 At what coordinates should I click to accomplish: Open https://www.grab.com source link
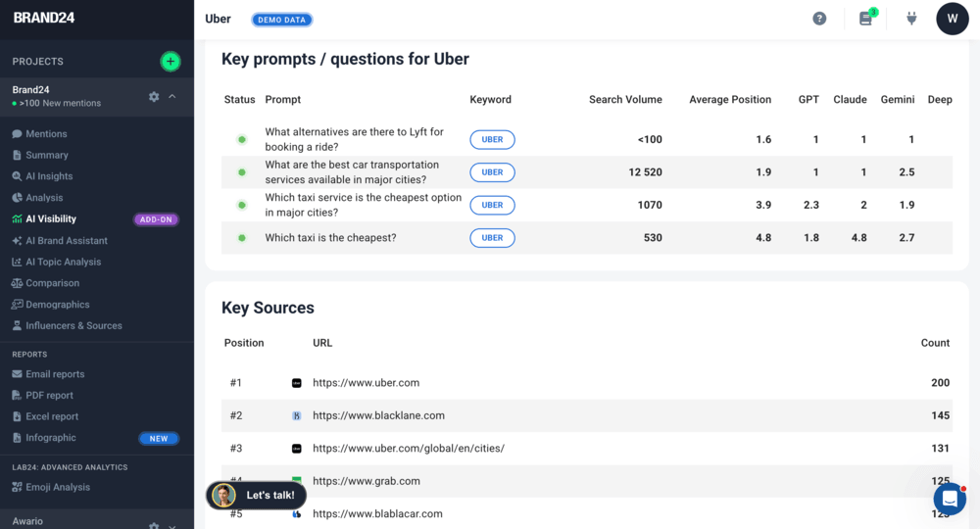(367, 481)
